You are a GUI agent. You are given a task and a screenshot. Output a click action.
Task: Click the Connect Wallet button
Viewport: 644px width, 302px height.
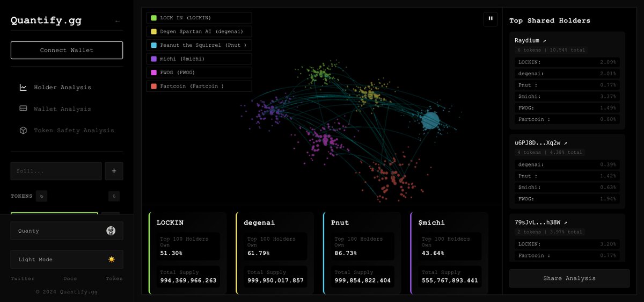click(67, 50)
